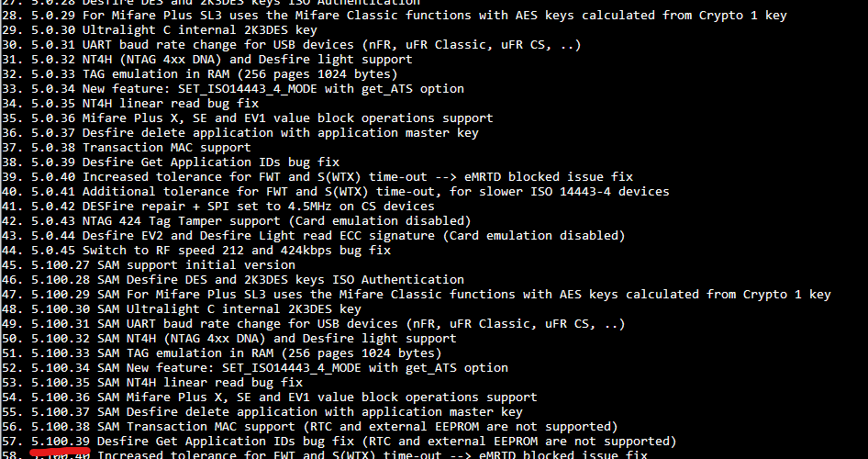This screenshot has height=459, width=868.
Task: Select line 5.0.44 Desfire EV2 ECC signature
Action: coord(313,235)
